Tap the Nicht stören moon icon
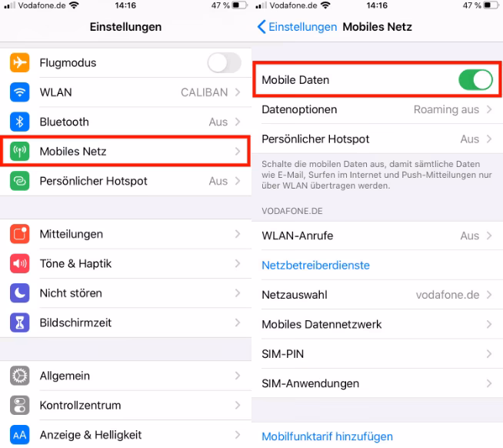503x448 pixels. [19, 293]
